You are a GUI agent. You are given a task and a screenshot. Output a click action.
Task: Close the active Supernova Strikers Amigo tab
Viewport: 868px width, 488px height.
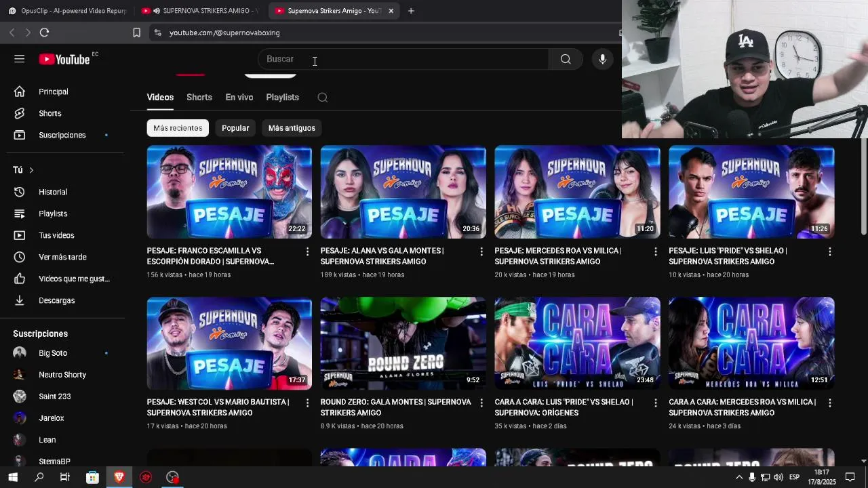click(x=391, y=11)
